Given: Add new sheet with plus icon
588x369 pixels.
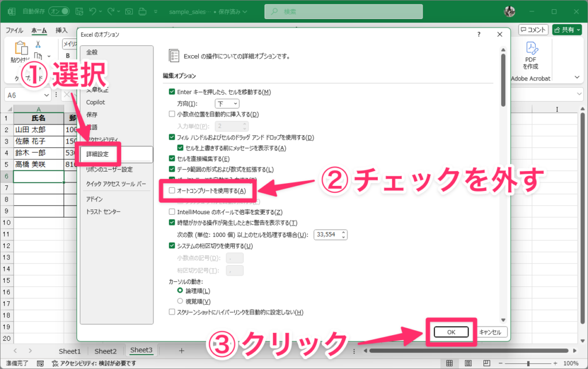Looking at the screenshot, I should pyautogui.click(x=181, y=351).
